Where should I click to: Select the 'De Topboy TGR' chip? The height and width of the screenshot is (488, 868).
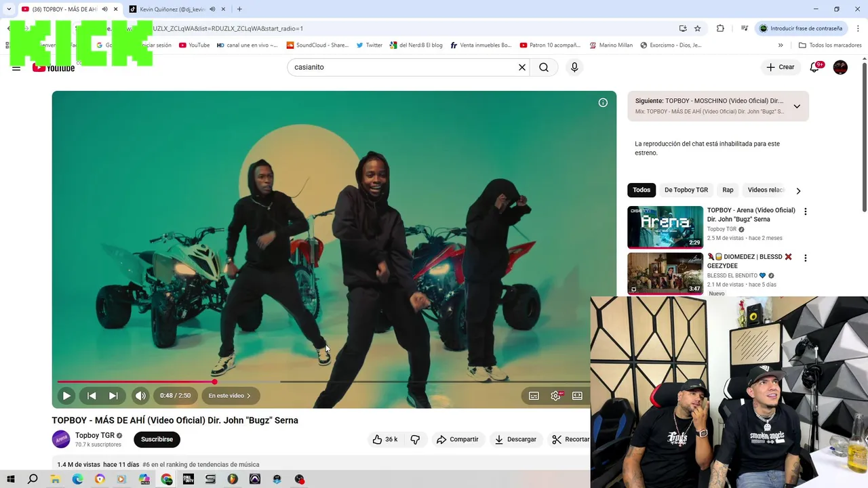[x=686, y=190]
